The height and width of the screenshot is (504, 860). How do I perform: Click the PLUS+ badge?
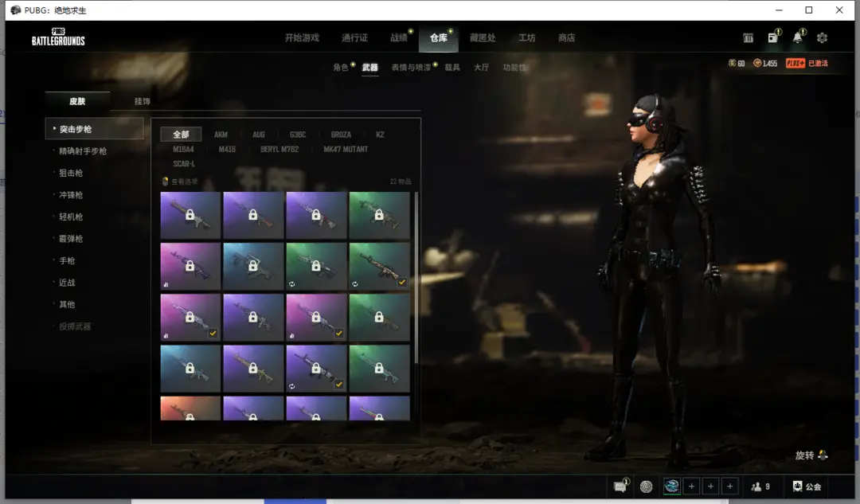795,63
